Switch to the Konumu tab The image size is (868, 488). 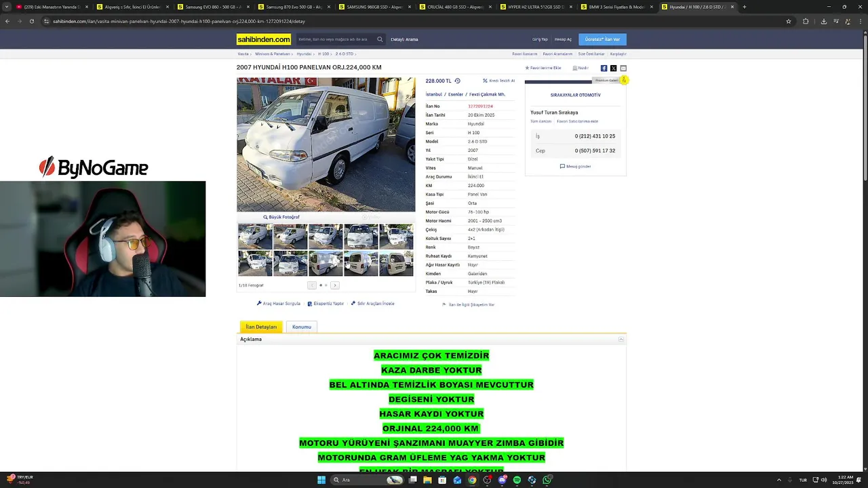pos(302,327)
